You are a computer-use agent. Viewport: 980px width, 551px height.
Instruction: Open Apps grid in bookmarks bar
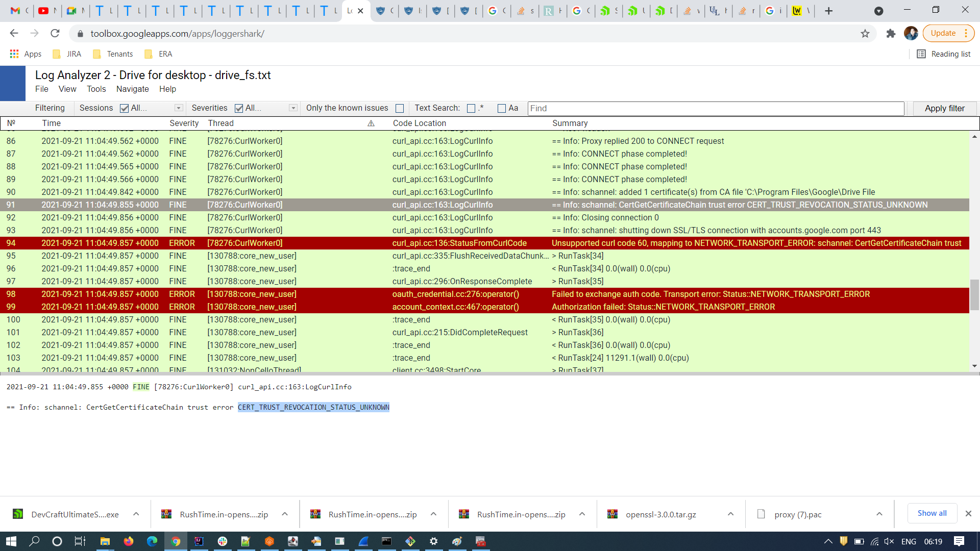point(14,54)
